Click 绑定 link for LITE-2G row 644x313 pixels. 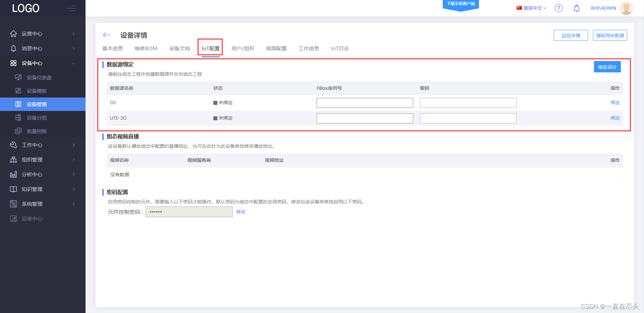coord(615,118)
